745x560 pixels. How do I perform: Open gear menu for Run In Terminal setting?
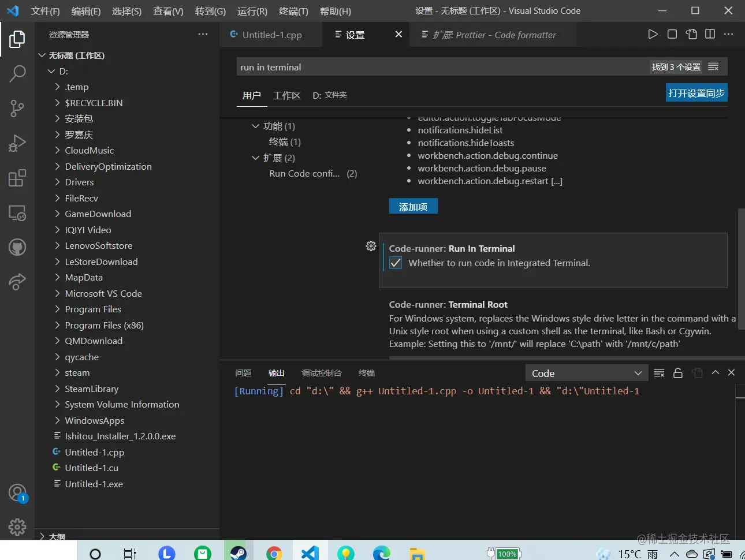(x=371, y=246)
